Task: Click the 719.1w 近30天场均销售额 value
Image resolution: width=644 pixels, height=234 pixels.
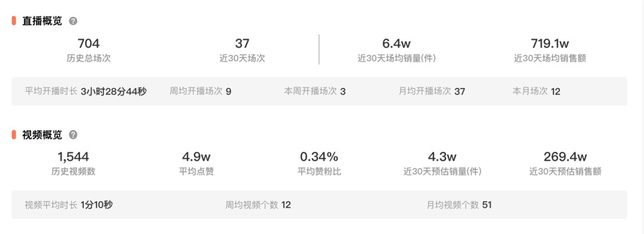Action: pyautogui.click(x=550, y=49)
